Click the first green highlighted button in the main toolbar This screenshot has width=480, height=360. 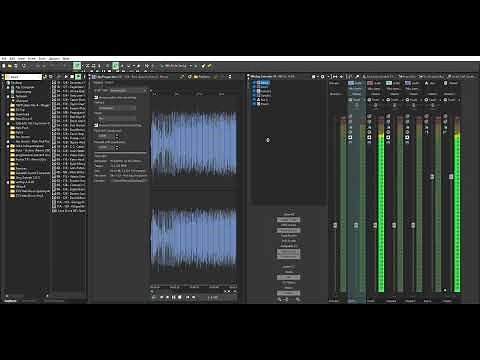click(x=77, y=66)
